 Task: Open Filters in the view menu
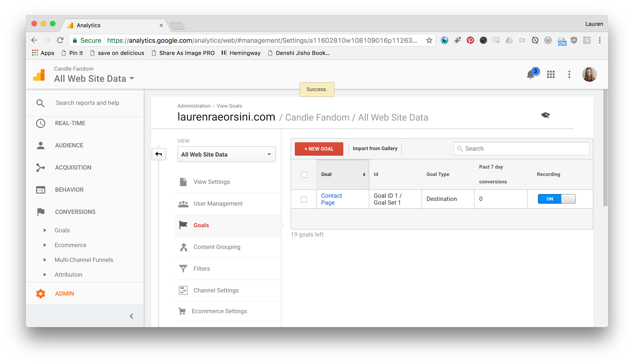coord(202,269)
